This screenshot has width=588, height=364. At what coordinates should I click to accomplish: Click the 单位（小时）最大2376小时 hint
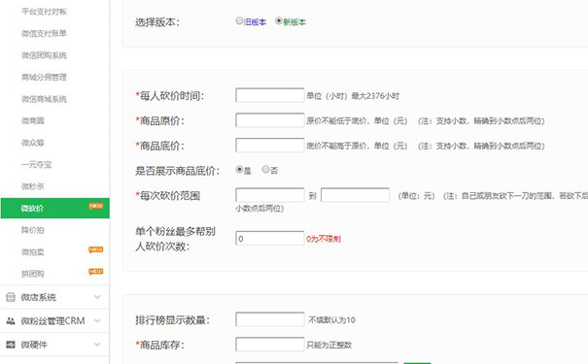[x=353, y=96]
